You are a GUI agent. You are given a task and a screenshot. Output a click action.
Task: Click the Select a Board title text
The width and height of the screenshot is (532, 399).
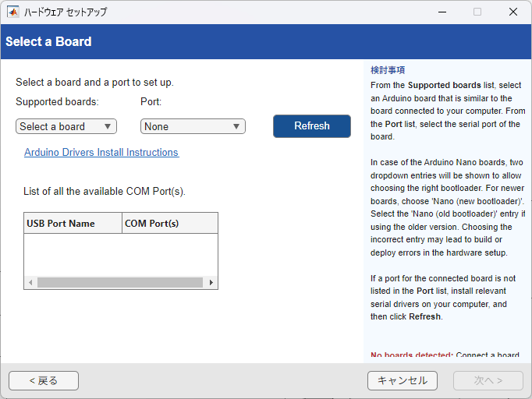(x=48, y=42)
